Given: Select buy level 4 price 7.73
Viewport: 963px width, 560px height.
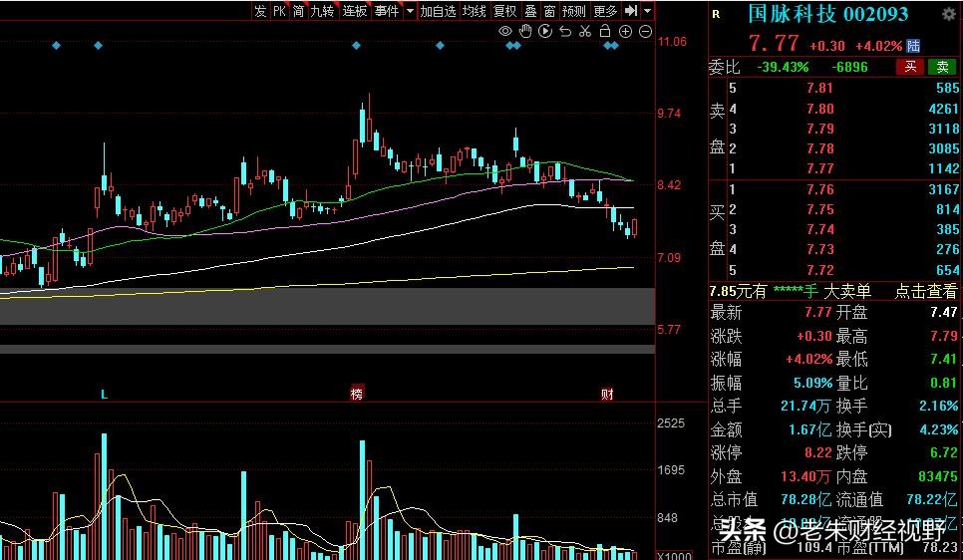Looking at the screenshot, I should 819,249.
